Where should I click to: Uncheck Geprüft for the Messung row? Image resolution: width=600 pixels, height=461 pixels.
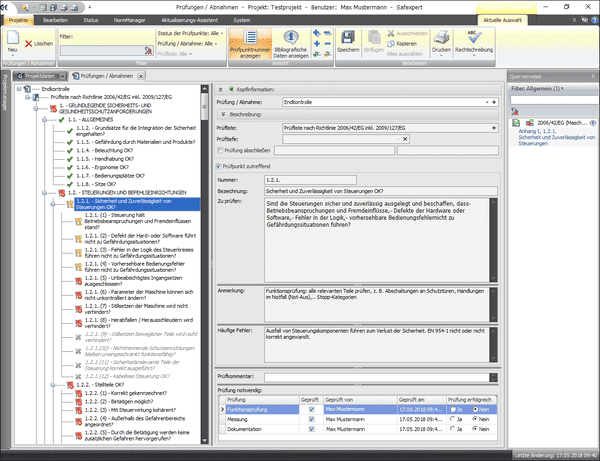point(312,419)
